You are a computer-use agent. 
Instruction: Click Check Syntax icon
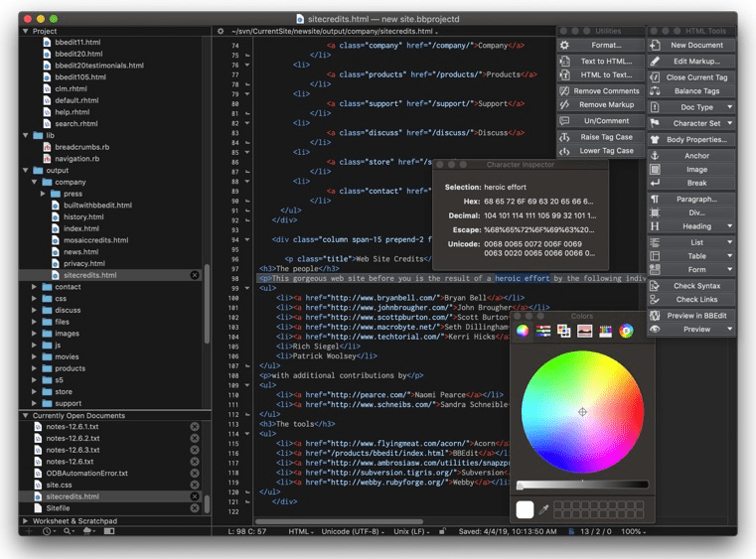(655, 286)
